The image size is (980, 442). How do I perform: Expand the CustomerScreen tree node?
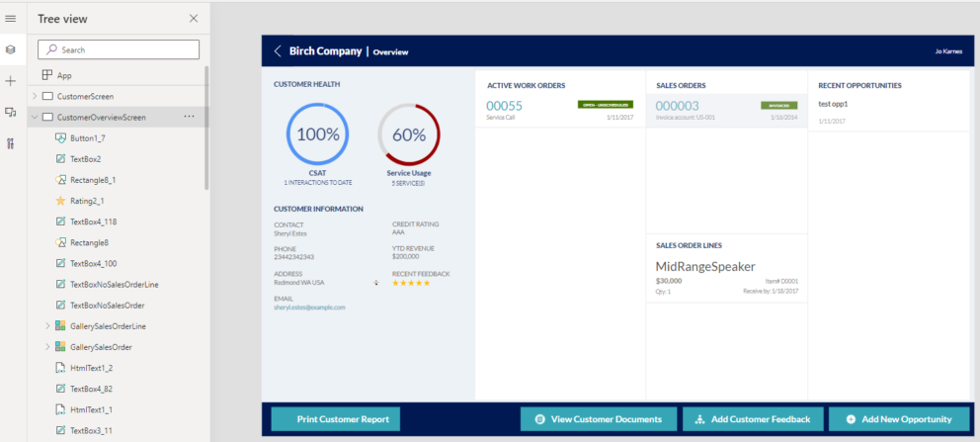click(36, 96)
